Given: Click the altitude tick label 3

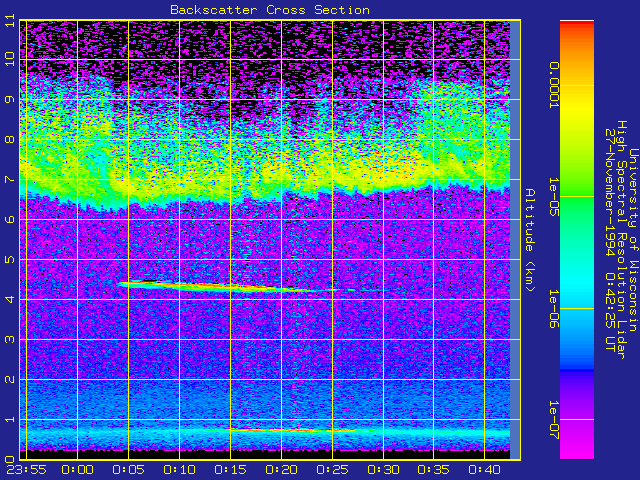Looking at the screenshot, I should (x=10, y=339).
